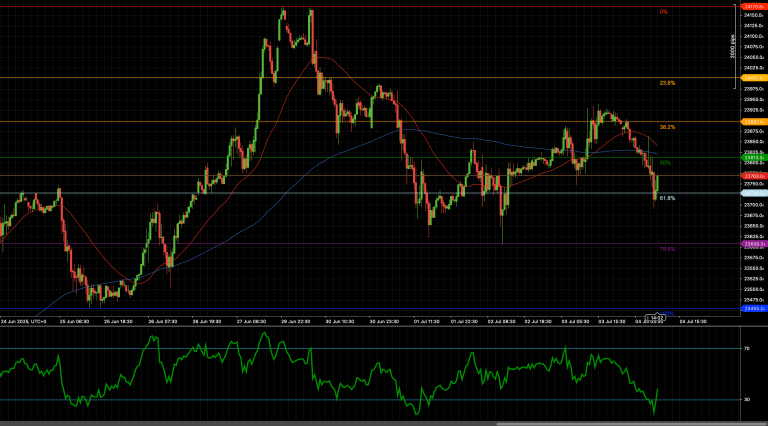This screenshot has width=768, height=426.
Task: Click the '04 Jul 15:30' time axis label
Action: [693, 322]
